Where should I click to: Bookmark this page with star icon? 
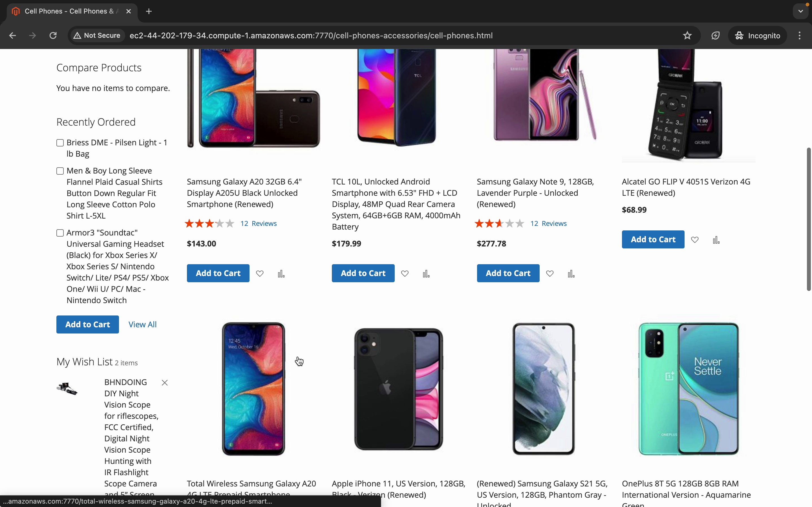click(687, 35)
